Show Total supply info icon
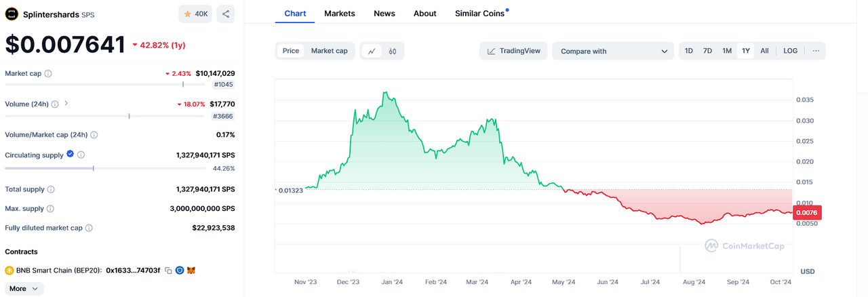This screenshot has height=297, width=868. point(51,189)
